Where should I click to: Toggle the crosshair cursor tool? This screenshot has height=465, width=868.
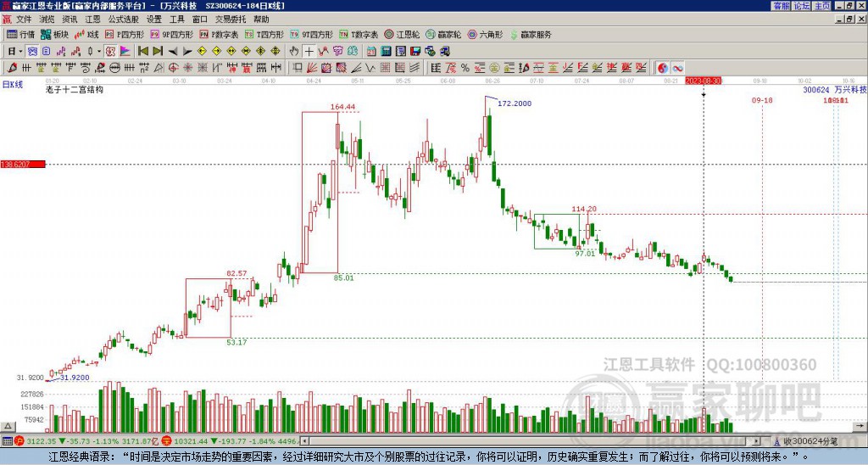click(x=309, y=52)
